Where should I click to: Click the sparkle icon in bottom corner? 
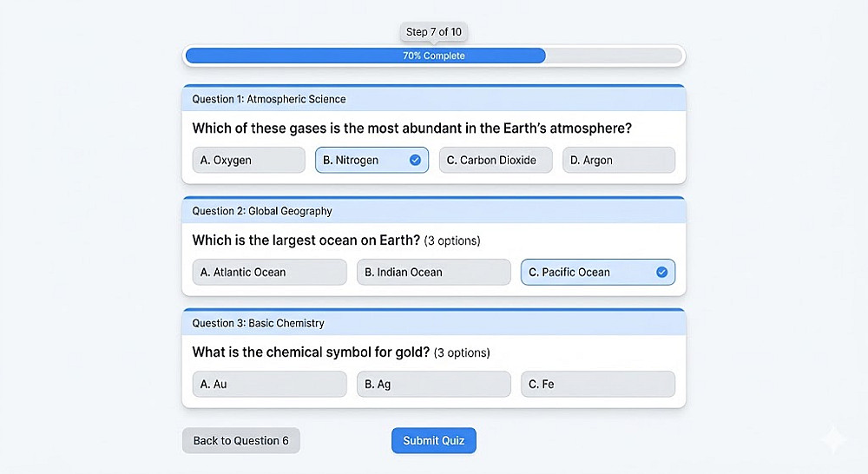click(x=834, y=438)
